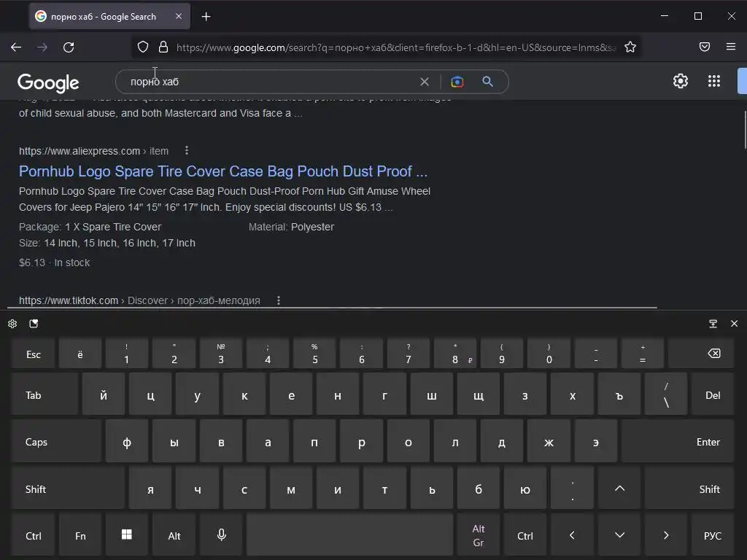Image resolution: width=747 pixels, height=560 pixels.
Task: Tap the down arrow key
Action: (619, 534)
